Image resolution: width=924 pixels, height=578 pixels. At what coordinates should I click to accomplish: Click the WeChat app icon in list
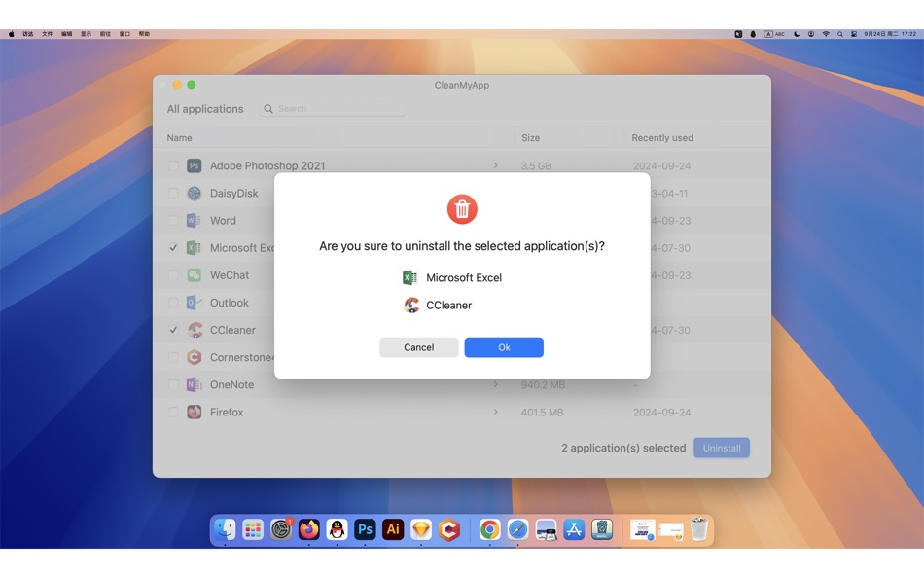tap(194, 274)
